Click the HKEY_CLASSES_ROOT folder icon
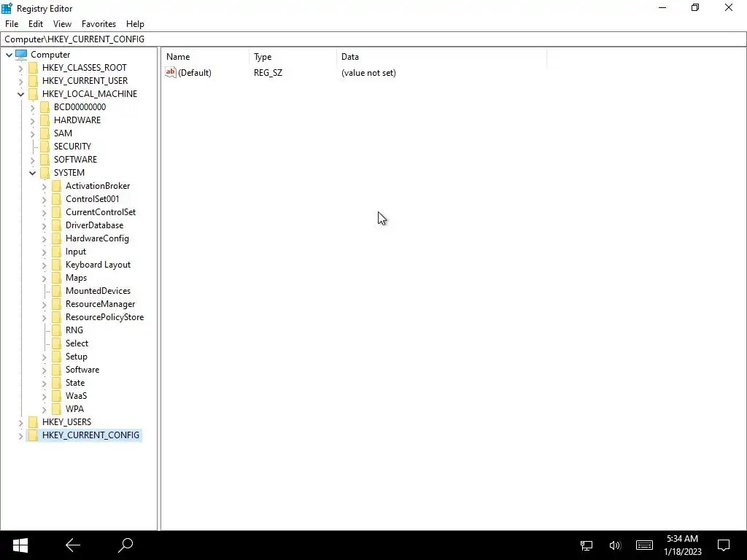Image resolution: width=747 pixels, height=560 pixels. point(33,68)
